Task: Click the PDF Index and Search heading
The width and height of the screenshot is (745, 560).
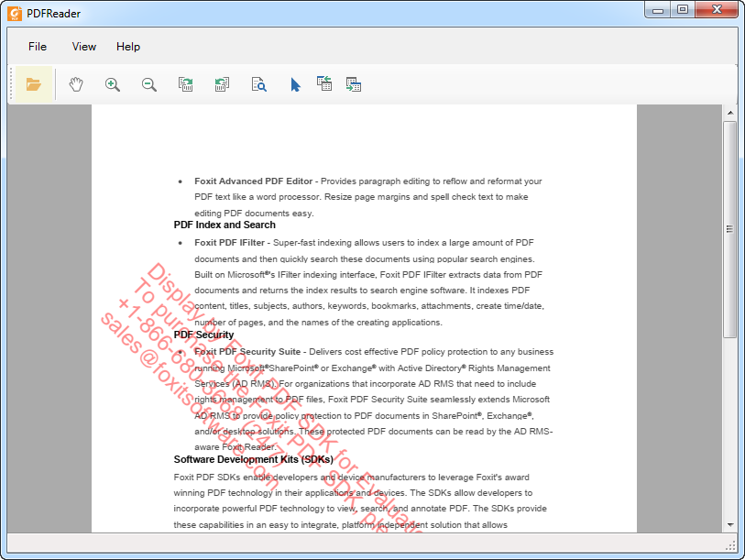Action: pos(225,225)
